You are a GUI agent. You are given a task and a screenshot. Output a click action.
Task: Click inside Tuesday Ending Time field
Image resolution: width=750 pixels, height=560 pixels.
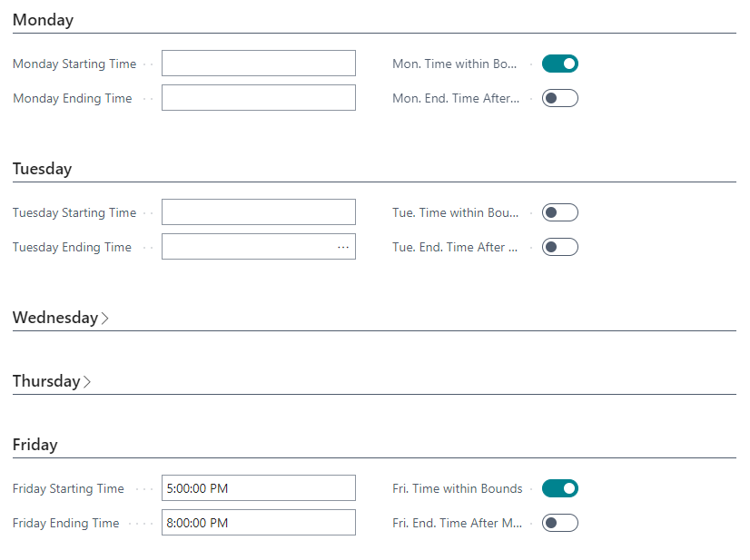point(247,247)
